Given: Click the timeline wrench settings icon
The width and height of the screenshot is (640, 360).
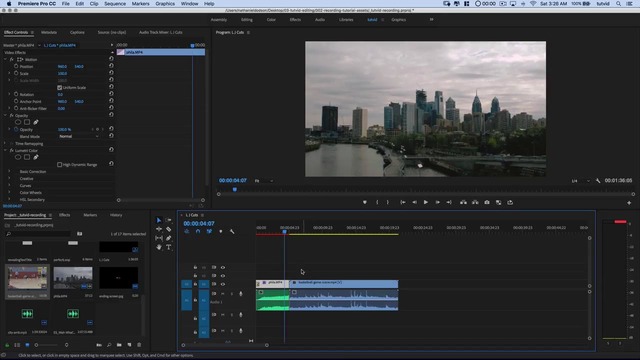Looking at the screenshot, I should [232, 231].
